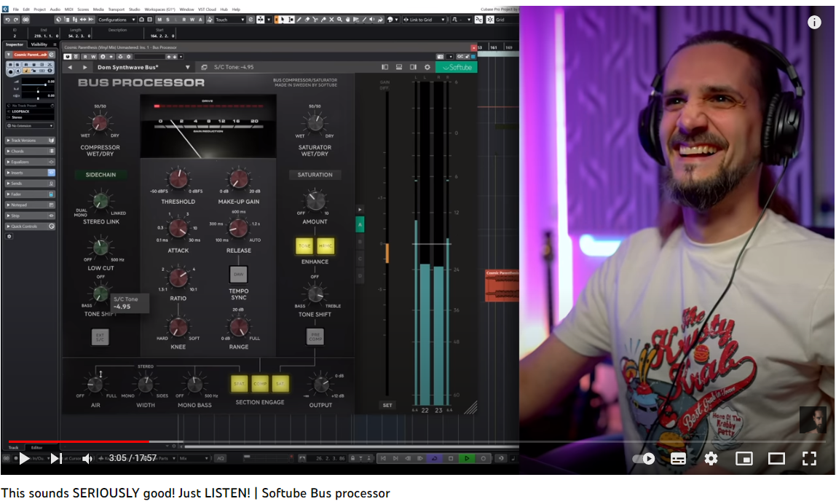Click the Glue tool in the toolbar
The height and width of the screenshot is (504, 836).
[x=324, y=20]
